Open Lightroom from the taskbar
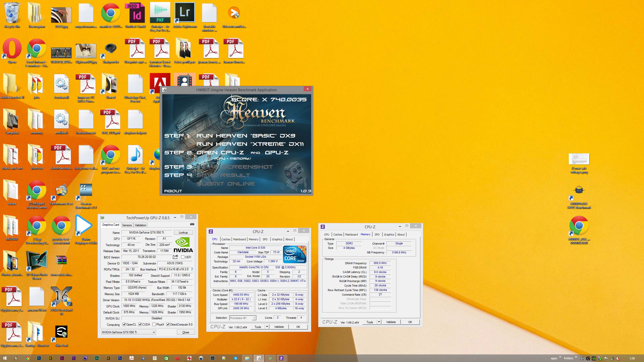 coord(212,358)
